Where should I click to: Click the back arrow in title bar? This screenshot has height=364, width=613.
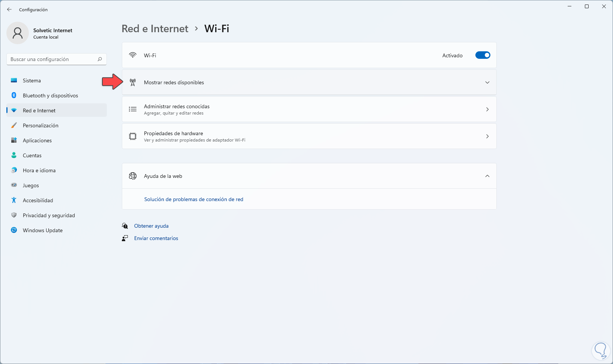point(9,10)
